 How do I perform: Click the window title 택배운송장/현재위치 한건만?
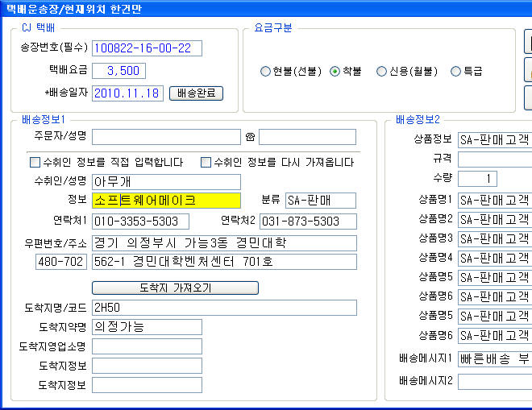74,9
